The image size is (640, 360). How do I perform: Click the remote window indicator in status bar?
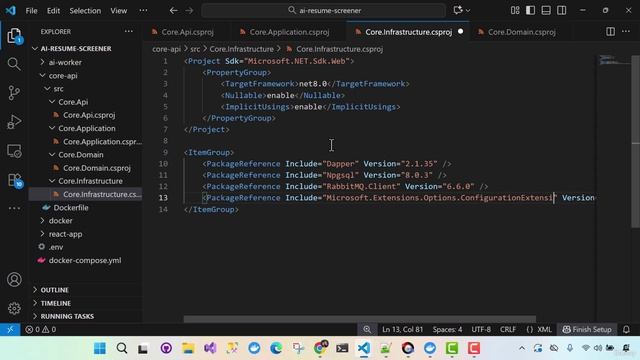click(x=10, y=329)
